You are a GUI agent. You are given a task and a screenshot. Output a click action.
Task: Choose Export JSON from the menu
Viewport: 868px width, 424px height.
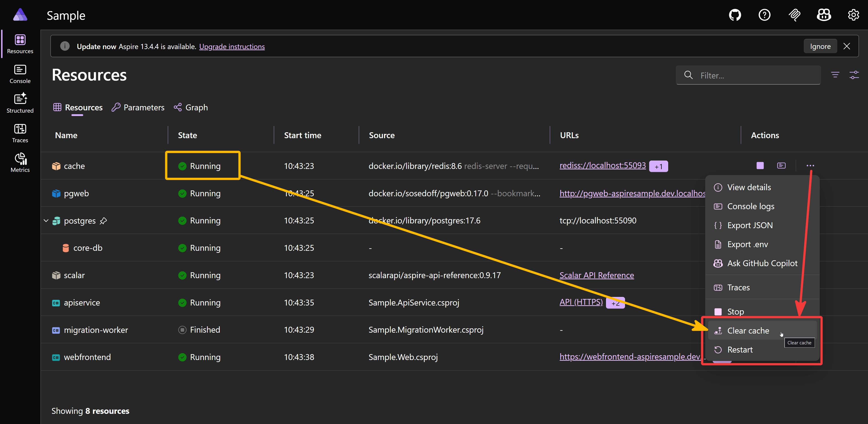tap(762, 225)
